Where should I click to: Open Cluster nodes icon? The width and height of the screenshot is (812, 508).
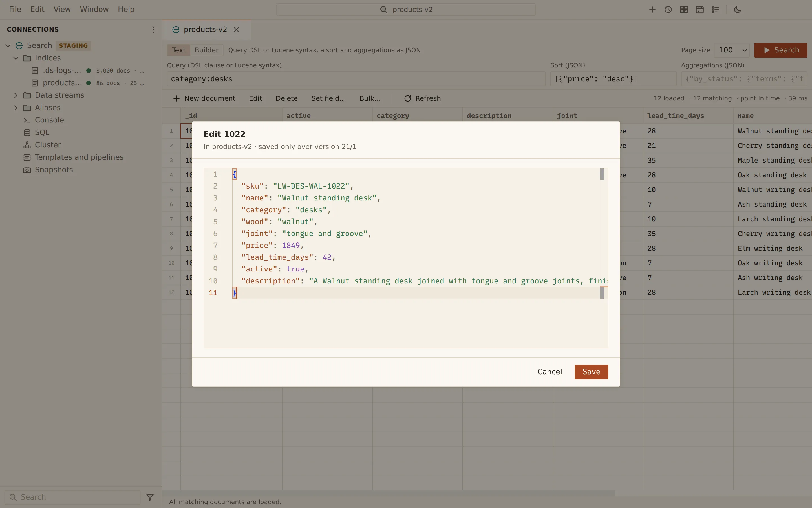(x=27, y=145)
